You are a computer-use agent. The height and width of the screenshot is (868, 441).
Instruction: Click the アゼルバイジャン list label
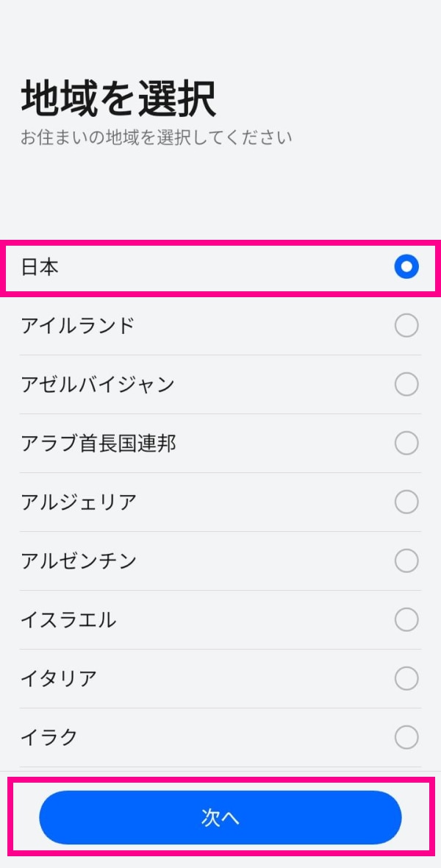pos(98,384)
